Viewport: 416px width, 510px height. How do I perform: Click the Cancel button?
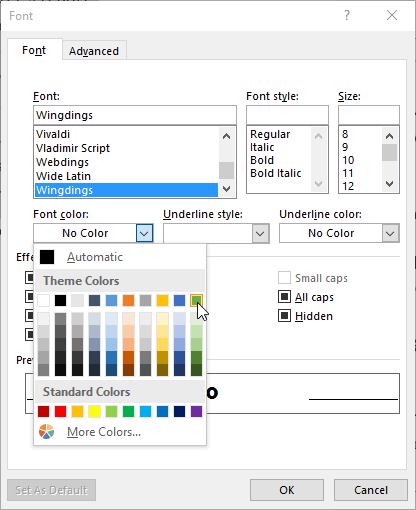[x=371, y=490]
